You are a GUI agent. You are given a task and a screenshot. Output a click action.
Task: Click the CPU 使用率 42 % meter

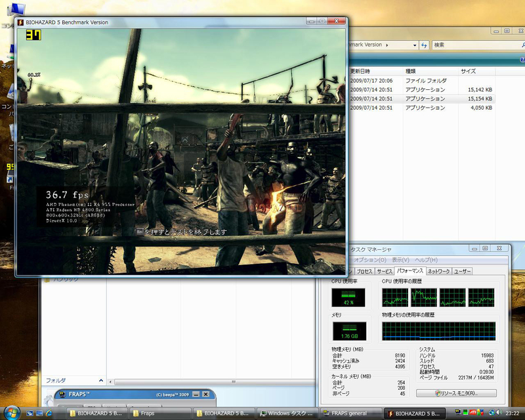pyautogui.click(x=348, y=297)
